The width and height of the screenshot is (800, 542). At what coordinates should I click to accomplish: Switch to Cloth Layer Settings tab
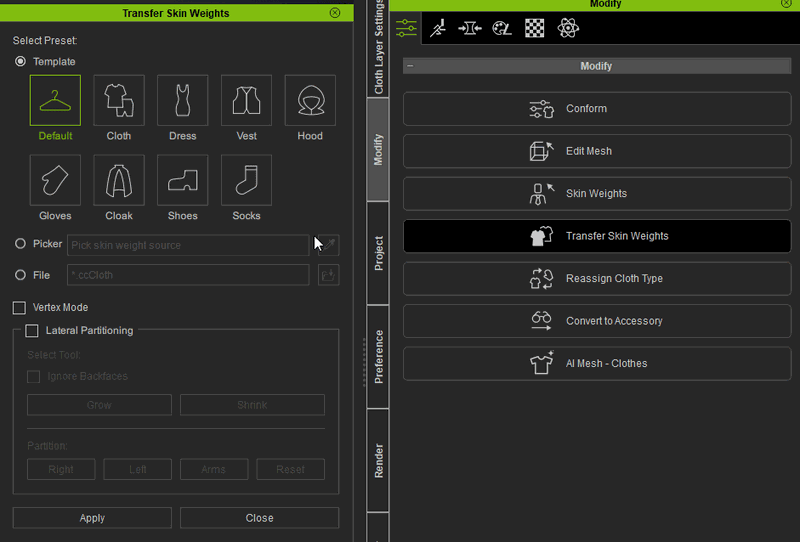pyautogui.click(x=378, y=47)
